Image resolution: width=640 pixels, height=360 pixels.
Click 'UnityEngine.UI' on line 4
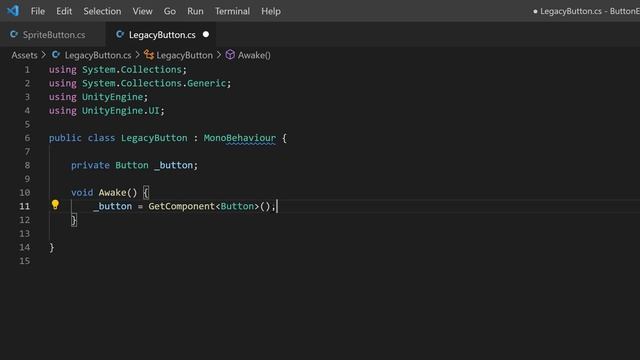click(x=121, y=111)
